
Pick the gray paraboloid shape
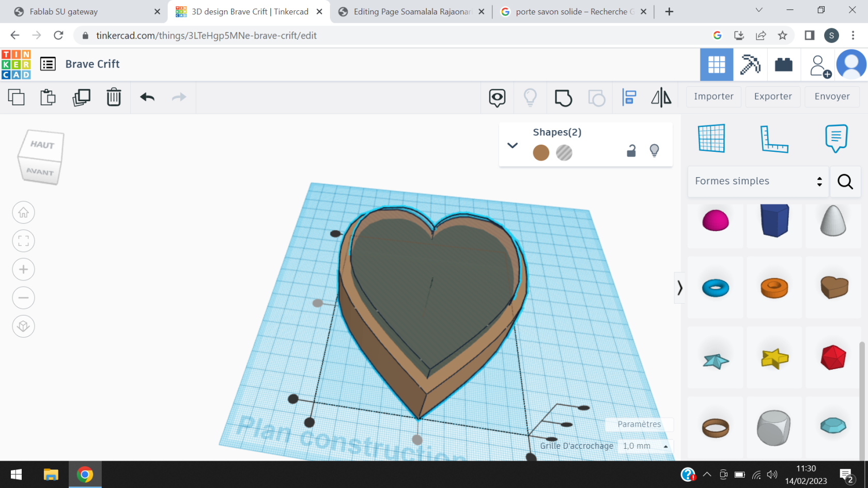[x=833, y=221]
